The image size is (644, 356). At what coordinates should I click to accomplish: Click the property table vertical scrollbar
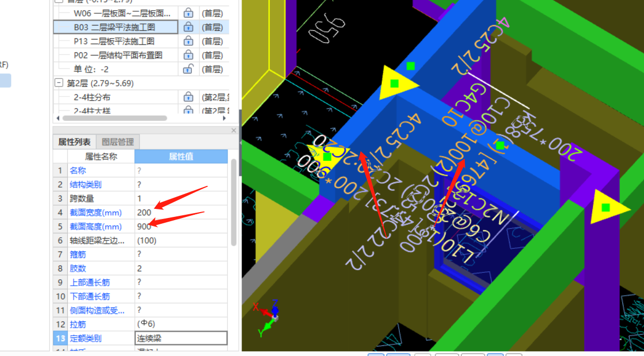tap(234, 202)
